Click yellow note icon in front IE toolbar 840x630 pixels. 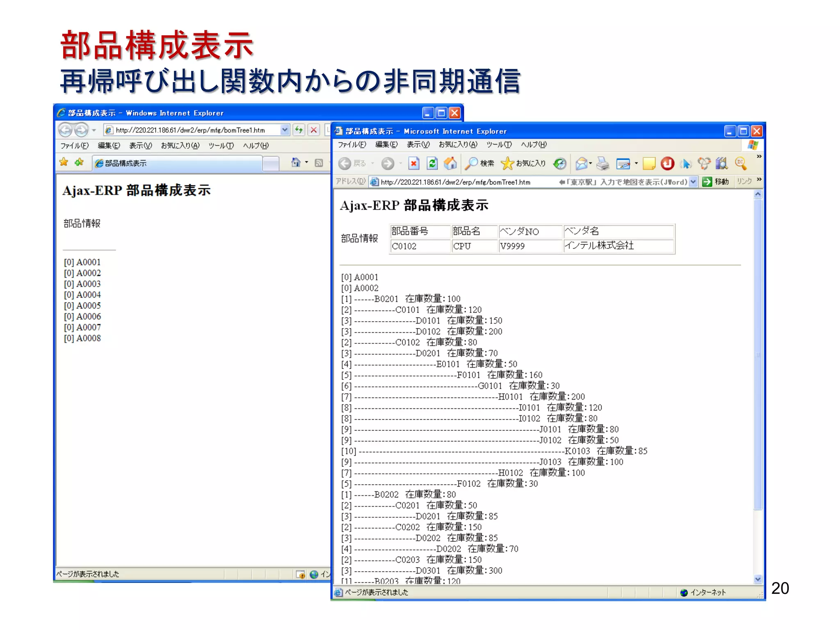649,164
